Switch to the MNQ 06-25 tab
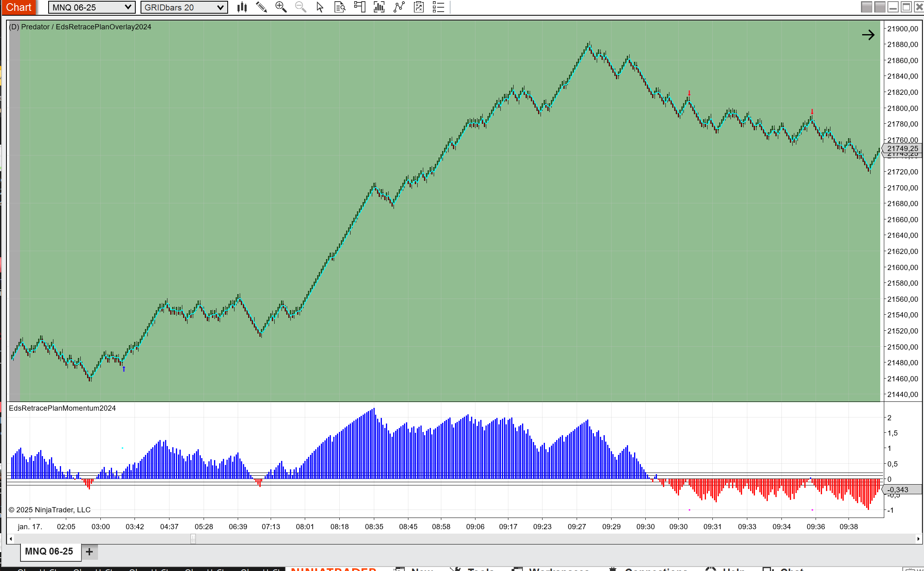The height and width of the screenshot is (571, 924). pyautogui.click(x=49, y=551)
